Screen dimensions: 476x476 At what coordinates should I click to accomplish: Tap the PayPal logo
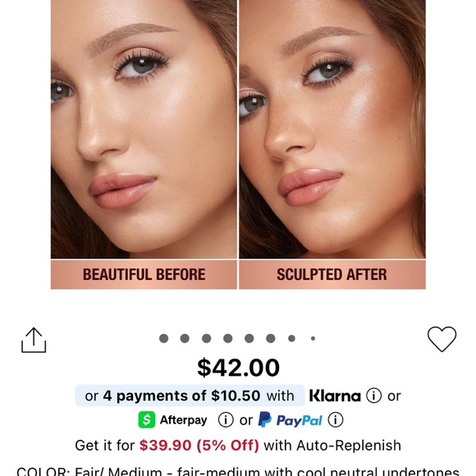pyautogui.click(x=290, y=420)
